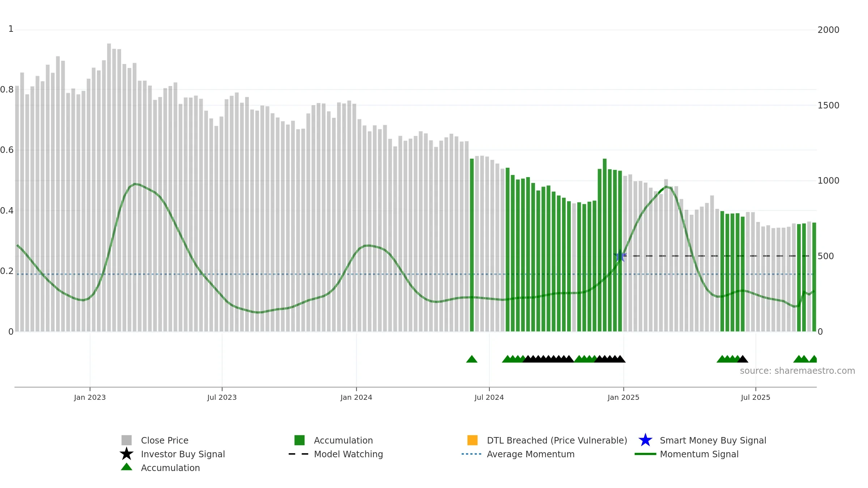This screenshot has height=488, width=868.
Task: Click the blue star marker on the chart
Action: tap(620, 256)
